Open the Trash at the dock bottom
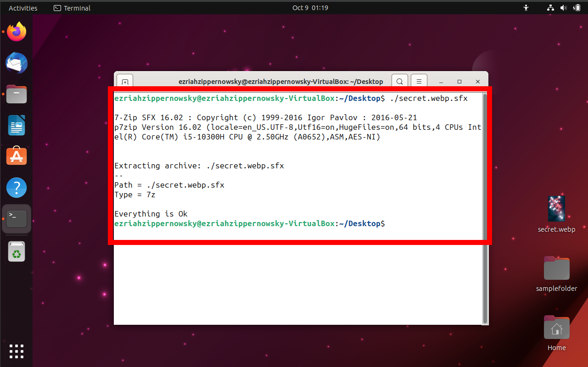The image size is (588, 367). [16, 251]
